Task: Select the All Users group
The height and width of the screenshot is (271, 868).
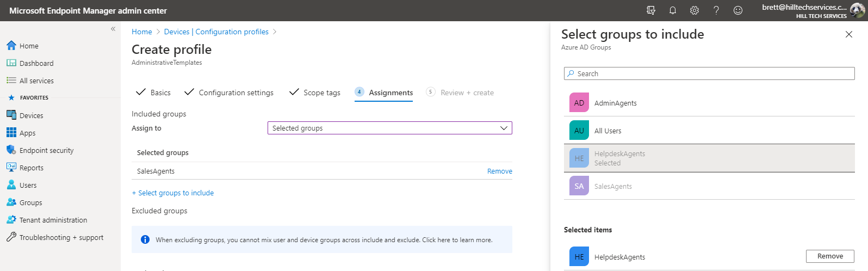Action: point(709,131)
